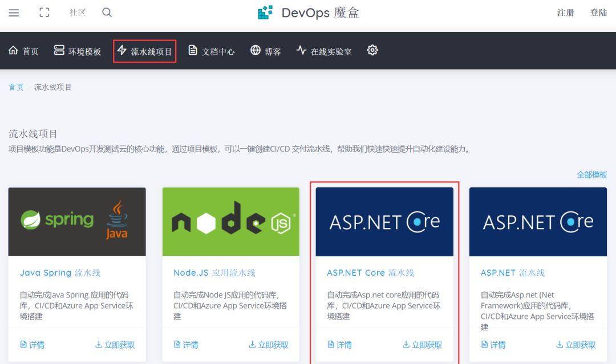Open the ASP.NET Core 流水线 title link
The height and width of the screenshot is (364, 616).
pyautogui.click(x=371, y=273)
